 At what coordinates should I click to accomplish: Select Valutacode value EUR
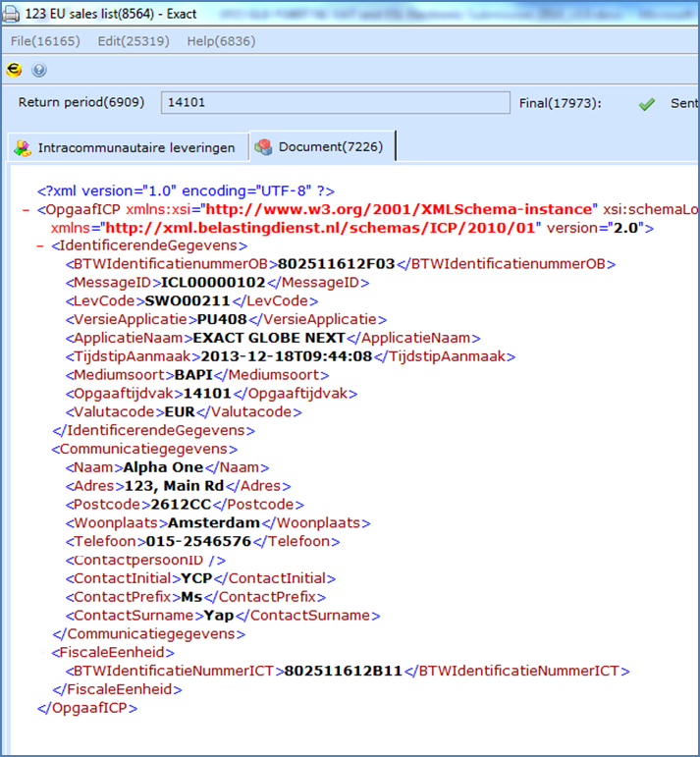click(180, 411)
